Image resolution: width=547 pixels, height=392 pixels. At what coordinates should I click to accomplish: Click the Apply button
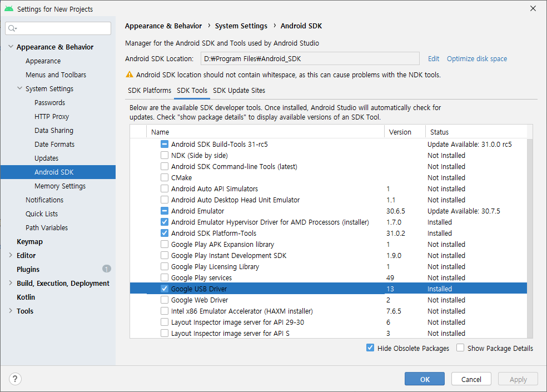518,379
